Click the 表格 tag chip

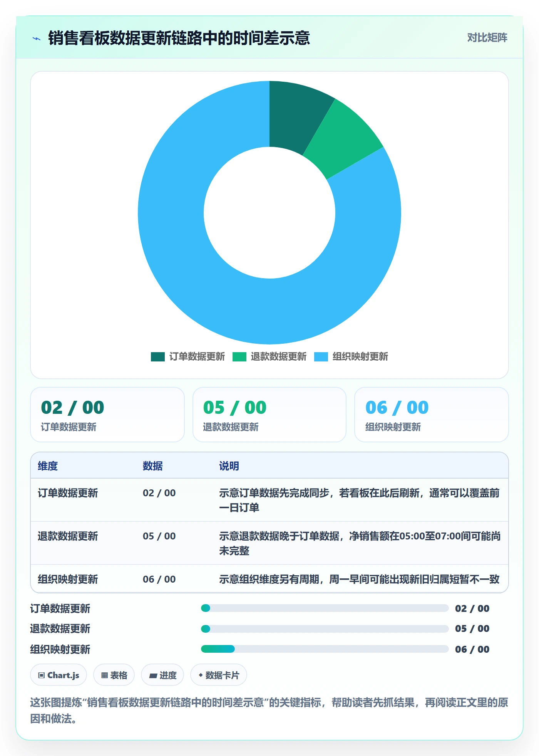(x=114, y=675)
